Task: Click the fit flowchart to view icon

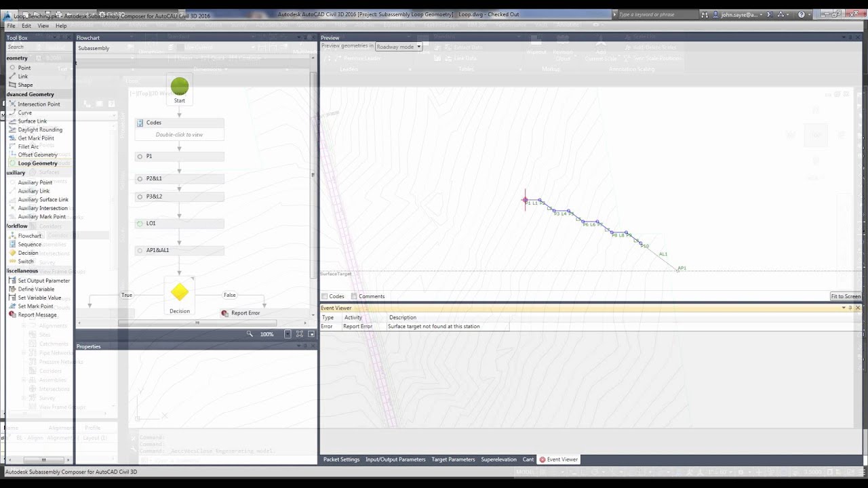Action: click(300, 334)
